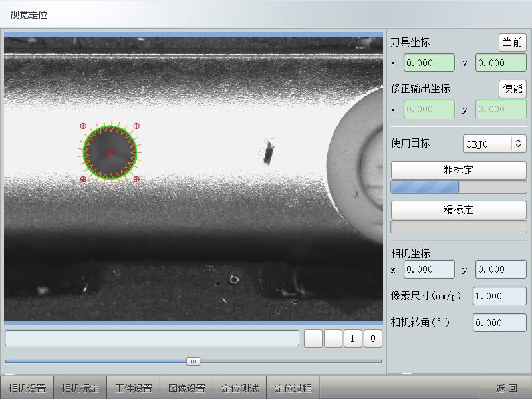The height and width of the screenshot is (399, 532).
Task: Click the top-left red corner marker
Action: (x=83, y=126)
